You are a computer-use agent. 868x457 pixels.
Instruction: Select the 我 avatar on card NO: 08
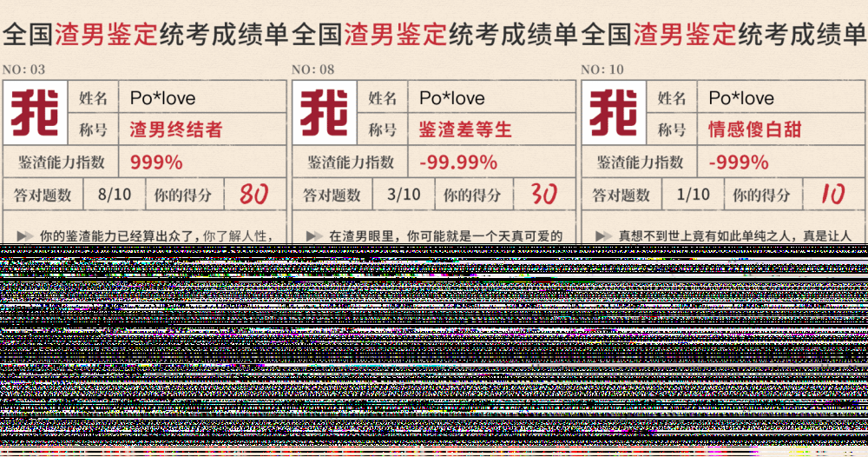[x=324, y=113]
